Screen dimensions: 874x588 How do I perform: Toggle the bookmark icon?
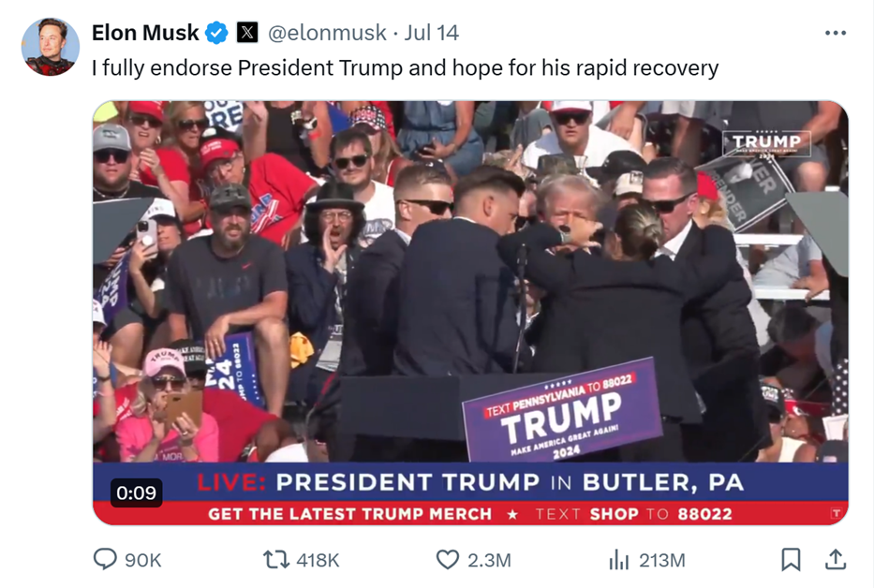(x=791, y=560)
